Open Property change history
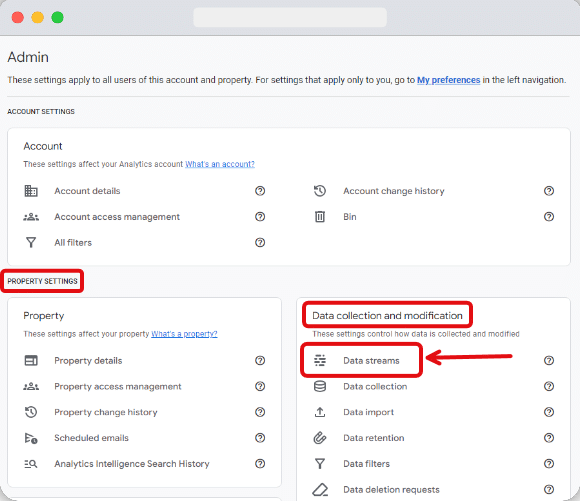 [106, 412]
